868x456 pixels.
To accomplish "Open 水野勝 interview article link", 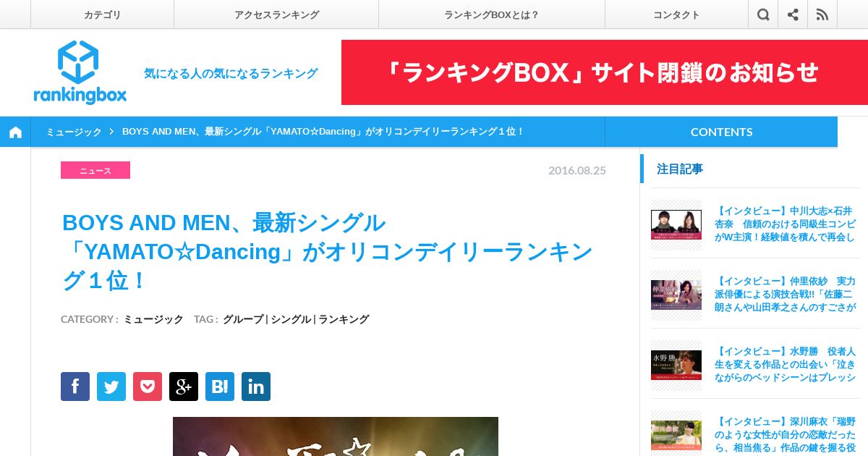I will [785, 364].
